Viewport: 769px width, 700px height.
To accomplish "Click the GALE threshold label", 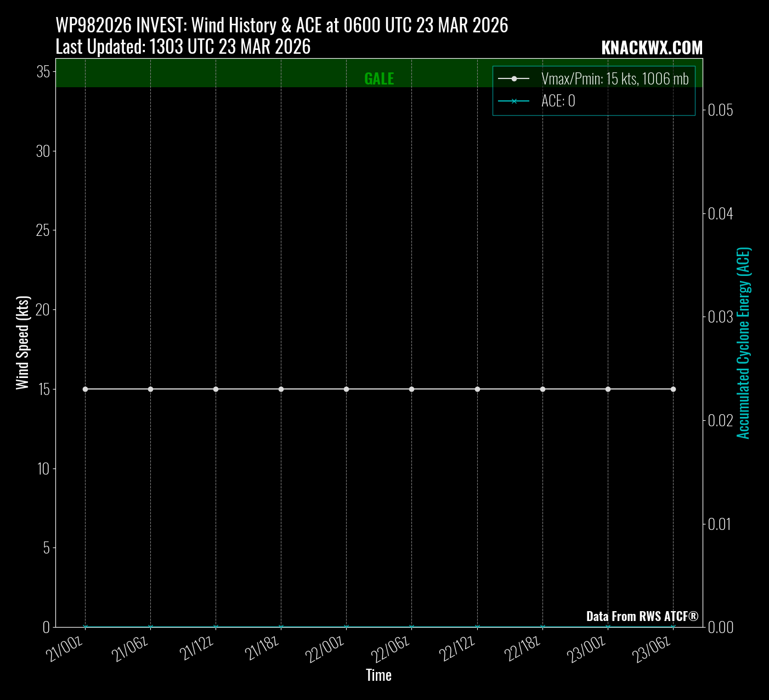I will point(379,79).
